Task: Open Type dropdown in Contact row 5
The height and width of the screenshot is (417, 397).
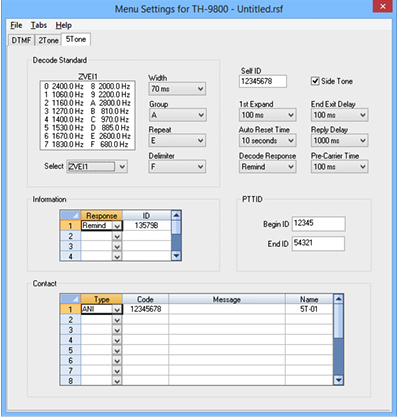Action: click(117, 351)
